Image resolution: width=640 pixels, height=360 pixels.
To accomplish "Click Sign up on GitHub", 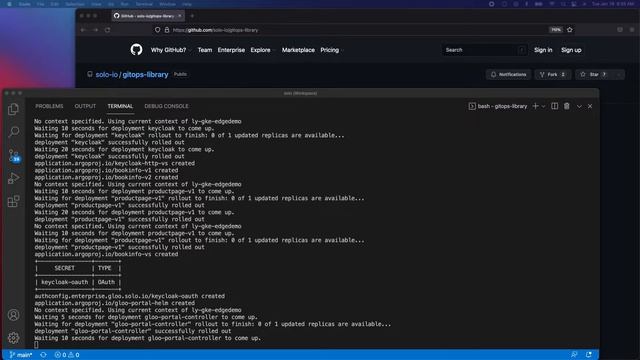I will pyautogui.click(x=571, y=50).
